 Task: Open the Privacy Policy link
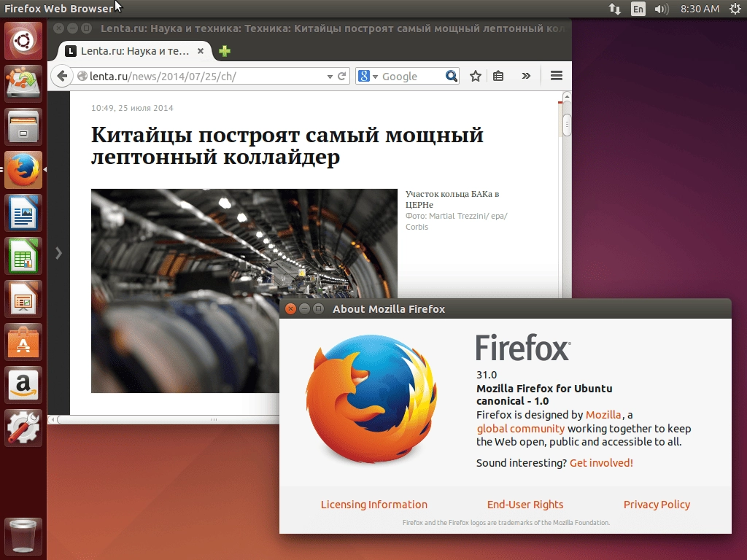click(x=657, y=505)
